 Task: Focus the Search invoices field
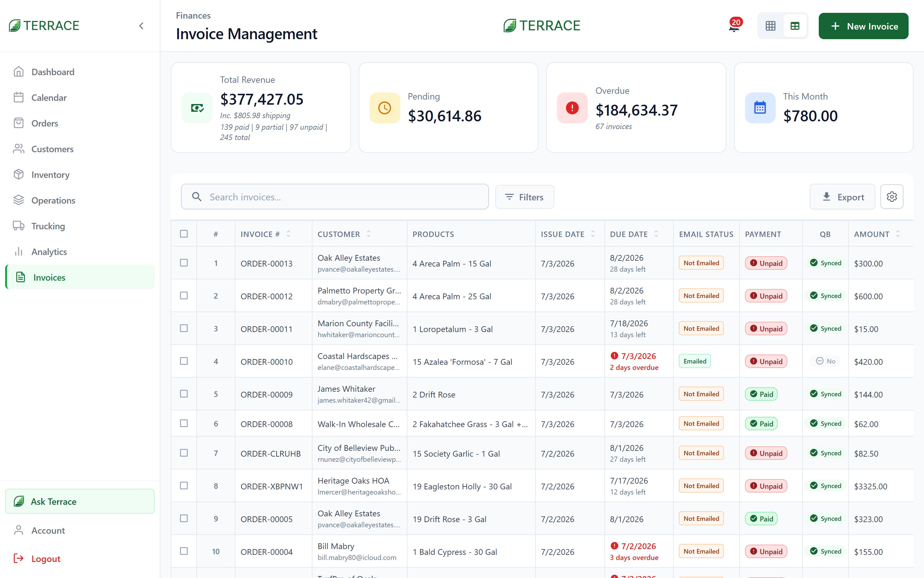(335, 197)
